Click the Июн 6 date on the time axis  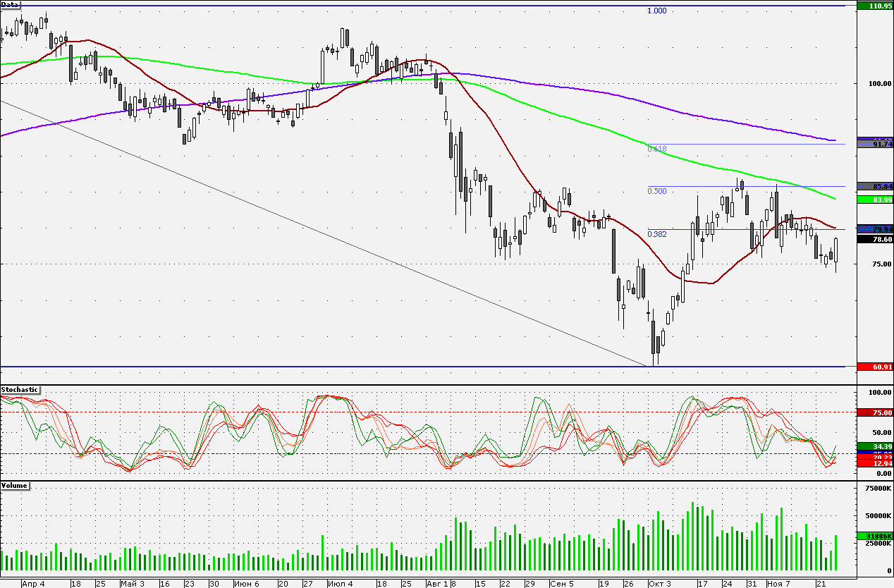[x=246, y=584]
